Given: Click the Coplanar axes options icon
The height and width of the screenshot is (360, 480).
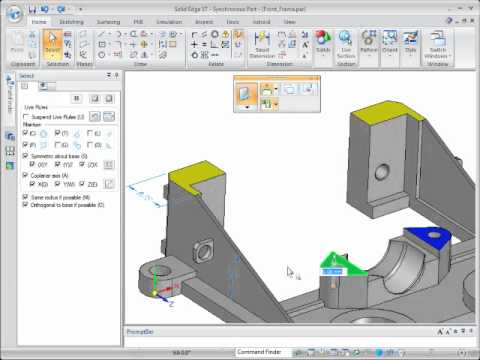Looking at the screenshot, I should point(109,184).
